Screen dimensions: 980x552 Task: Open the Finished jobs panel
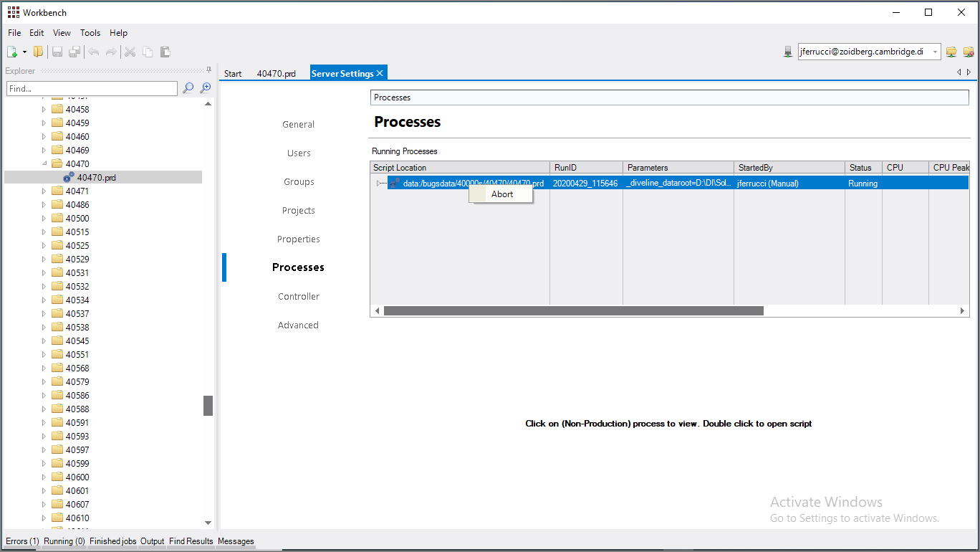coord(113,541)
